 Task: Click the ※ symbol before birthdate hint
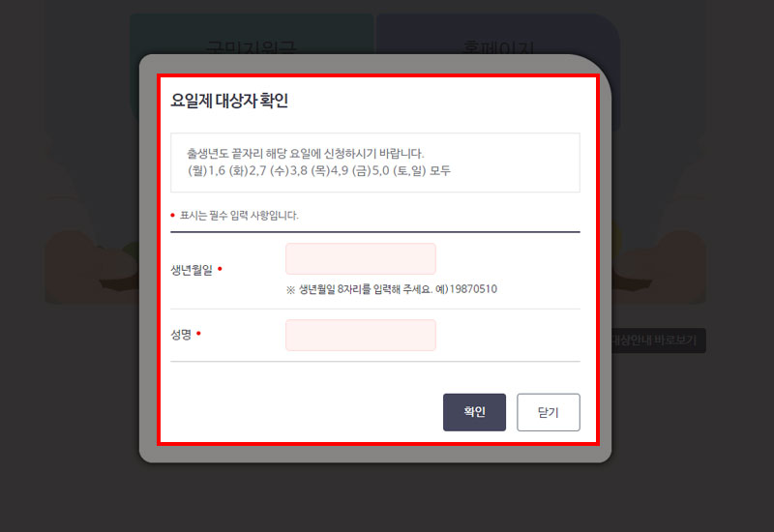(x=291, y=289)
